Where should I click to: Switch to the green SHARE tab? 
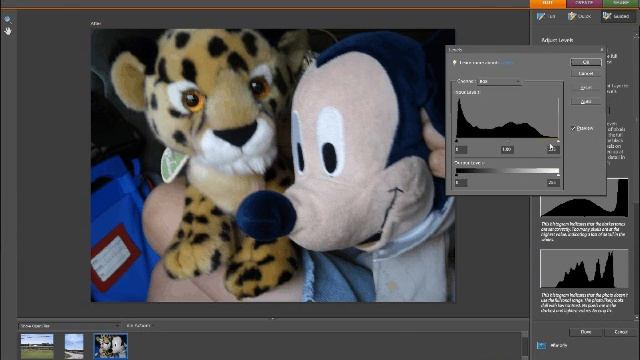coord(621,3)
